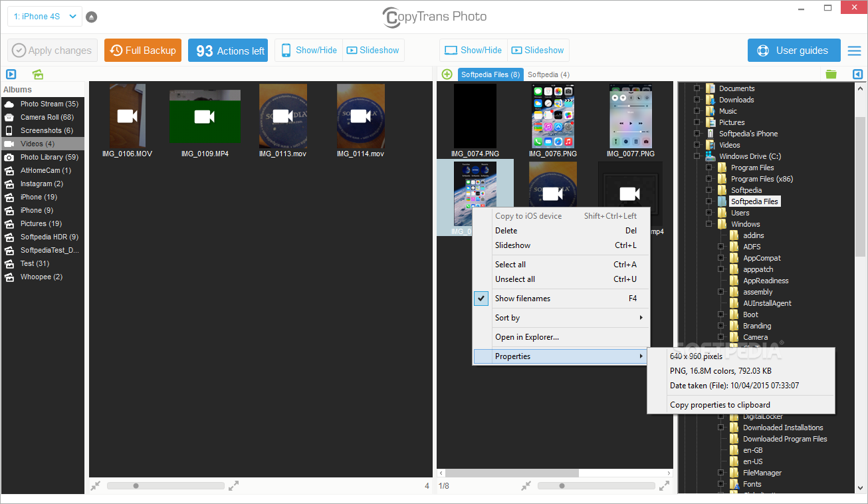Choose Open in Explorer menu item

pyautogui.click(x=560, y=337)
